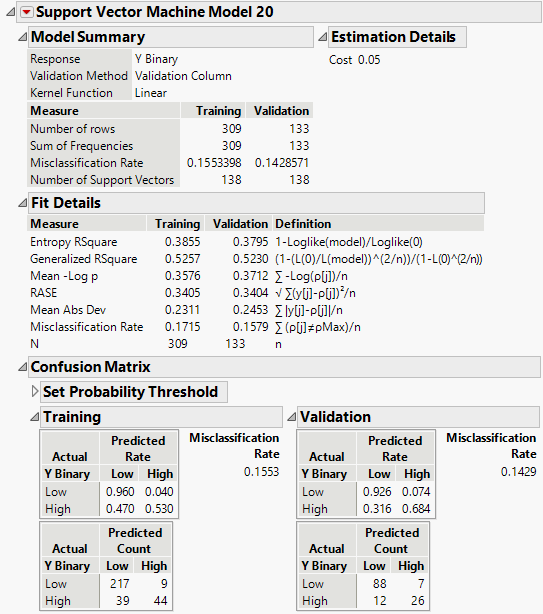The height and width of the screenshot is (614, 543).
Task: Collapse the Fit Details section
Action: pyautogui.click(x=23, y=203)
